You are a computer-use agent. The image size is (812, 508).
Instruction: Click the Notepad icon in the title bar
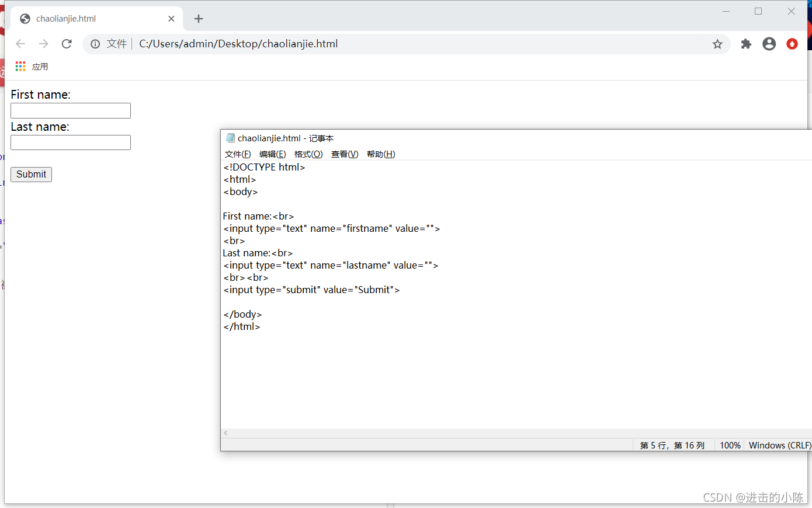point(230,138)
